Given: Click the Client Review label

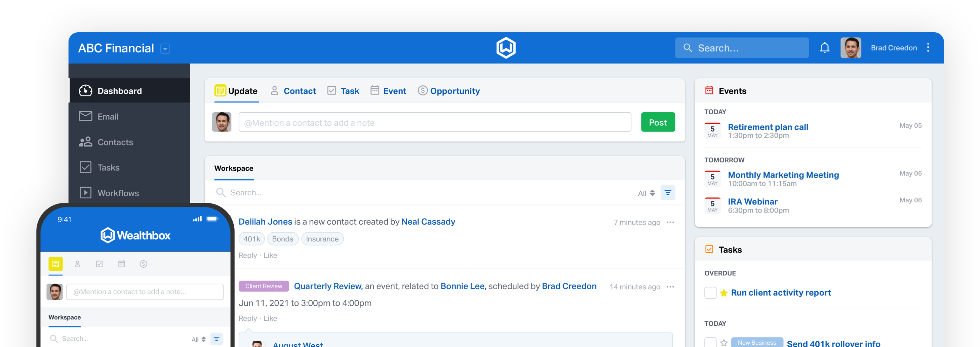Looking at the screenshot, I should pyautogui.click(x=263, y=286).
